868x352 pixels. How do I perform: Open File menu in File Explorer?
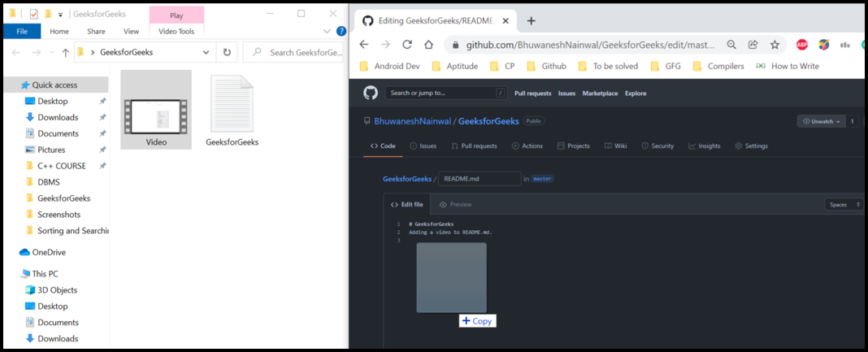22,32
